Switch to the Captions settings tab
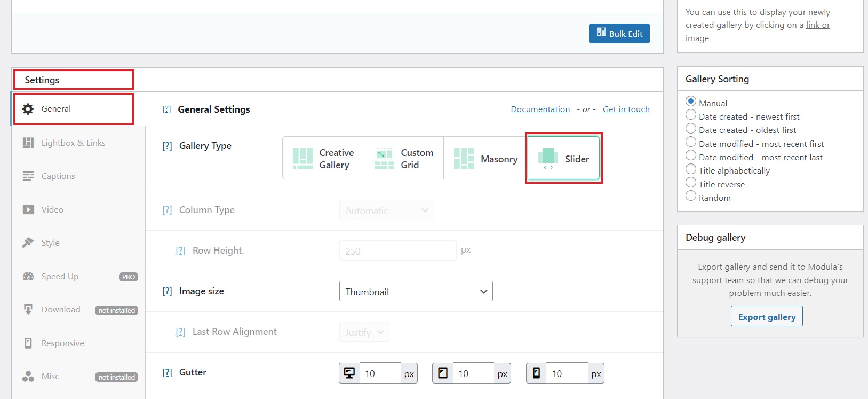Image resolution: width=868 pixels, height=399 pixels. (x=58, y=176)
